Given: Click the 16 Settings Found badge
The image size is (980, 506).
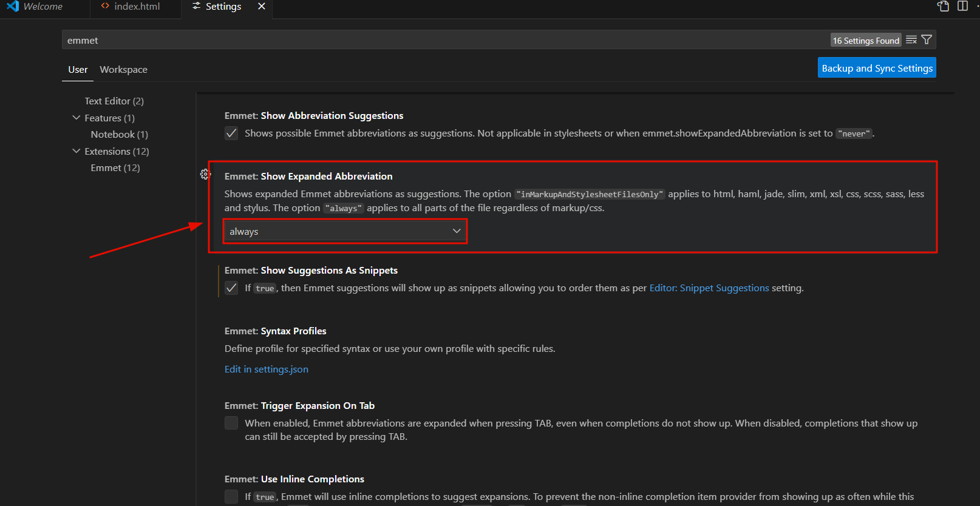Looking at the screenshot, I should 866,40.
